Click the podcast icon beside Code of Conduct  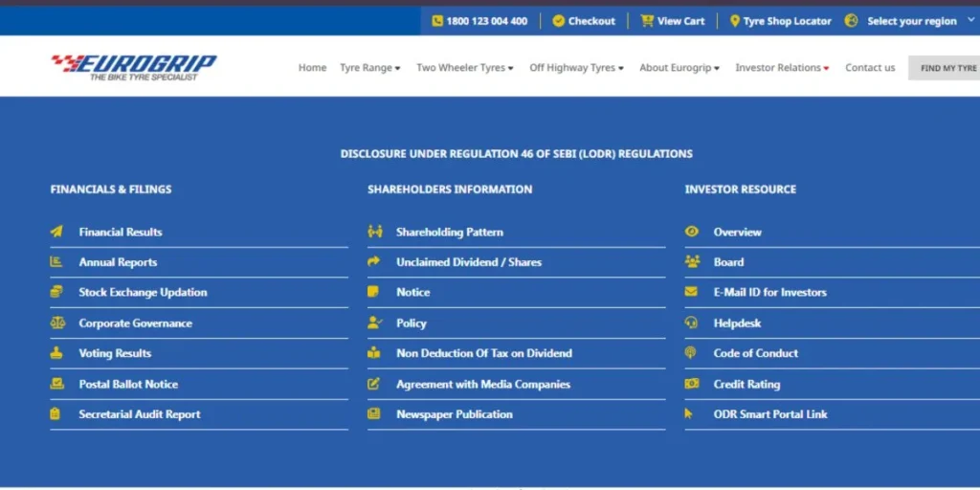[690, 353]
